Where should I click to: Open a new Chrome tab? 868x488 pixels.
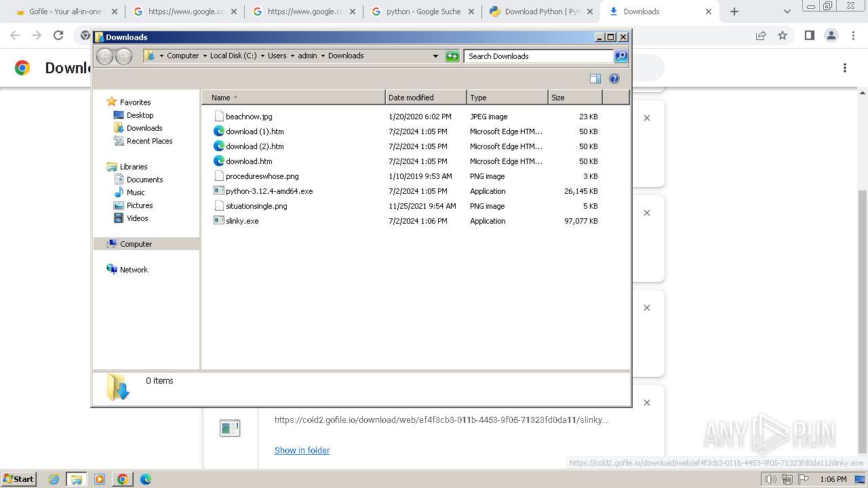coord(734,12)
